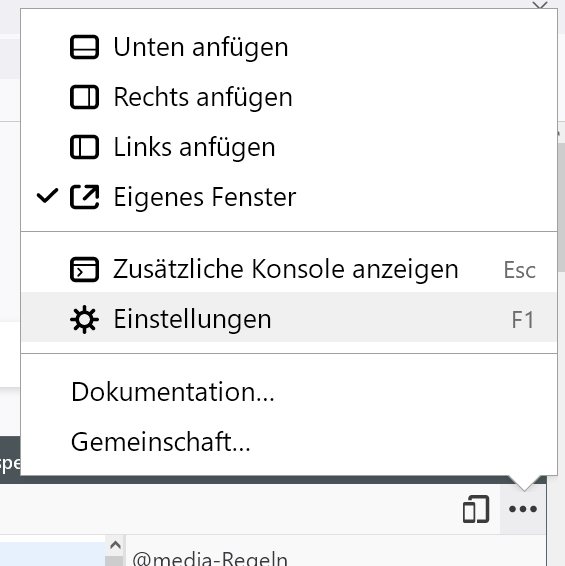
Task: Choose Eigenes Fenster menu entry
Action: pyautogui.click(x=289, y=197)
